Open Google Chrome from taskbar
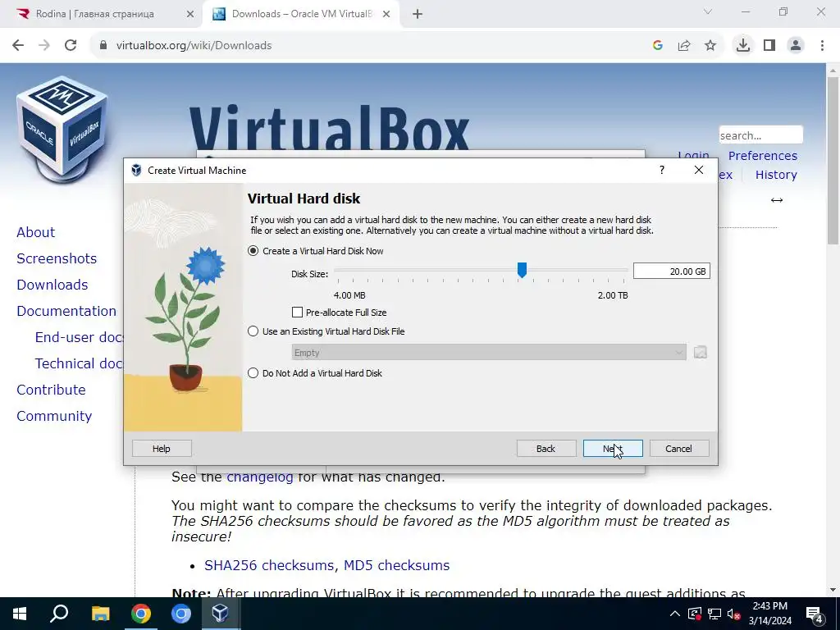 (141, 614)
